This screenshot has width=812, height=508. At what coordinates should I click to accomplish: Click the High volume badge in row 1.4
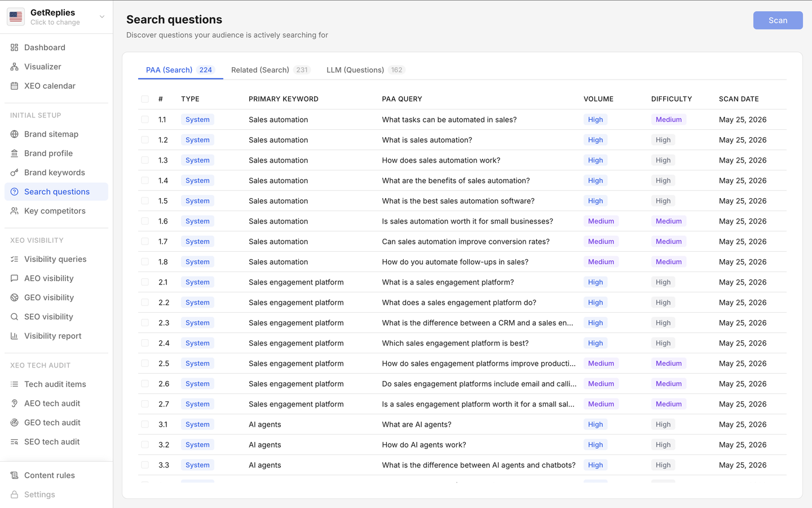[x=595, y=181]
